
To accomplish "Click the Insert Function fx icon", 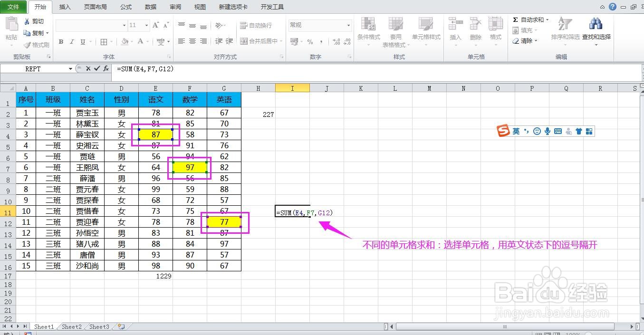I will tap(106, 69).
